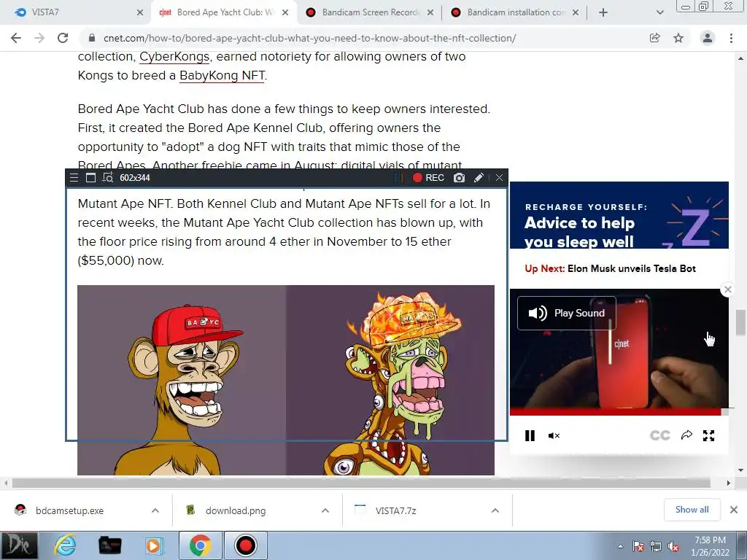Expand VISTA7.7z download options
The height and width of the screenshot is (560, 747).
495,510
